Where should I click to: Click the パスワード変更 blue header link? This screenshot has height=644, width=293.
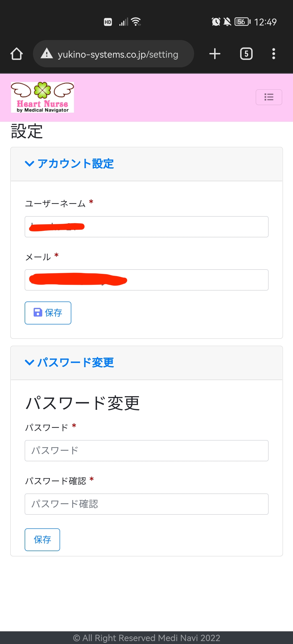point(75,362)
